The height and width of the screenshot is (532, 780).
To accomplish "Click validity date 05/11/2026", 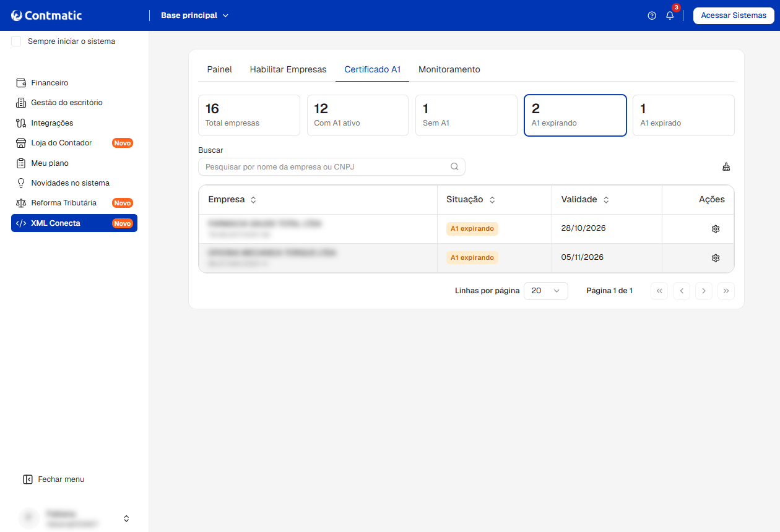I will 583,257.
